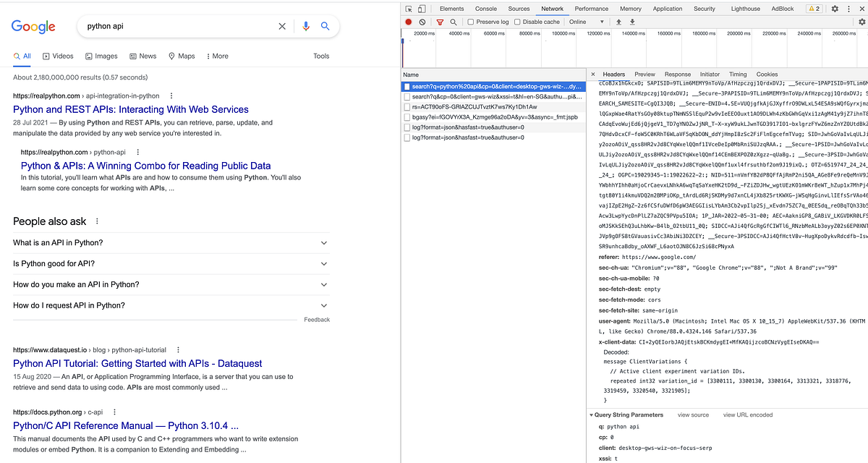
Task: Open the network search magnifier icon
Action: click(453, 22)
